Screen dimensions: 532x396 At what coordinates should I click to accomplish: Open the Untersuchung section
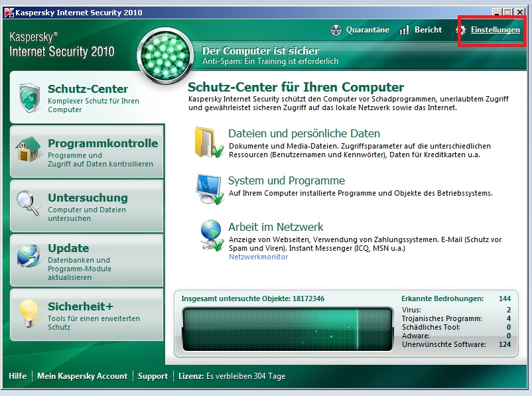(x=86, y=206)
